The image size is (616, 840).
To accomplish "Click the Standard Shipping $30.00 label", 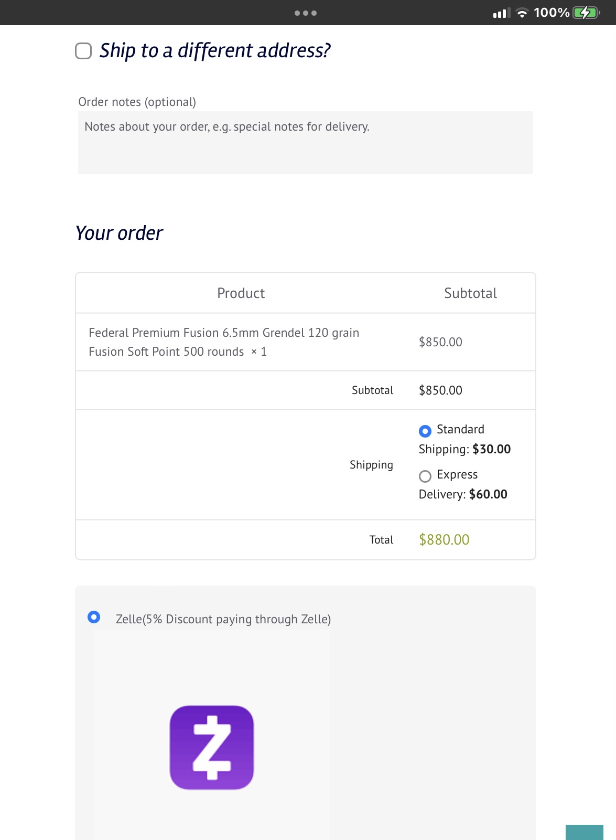I will (464, 439).
